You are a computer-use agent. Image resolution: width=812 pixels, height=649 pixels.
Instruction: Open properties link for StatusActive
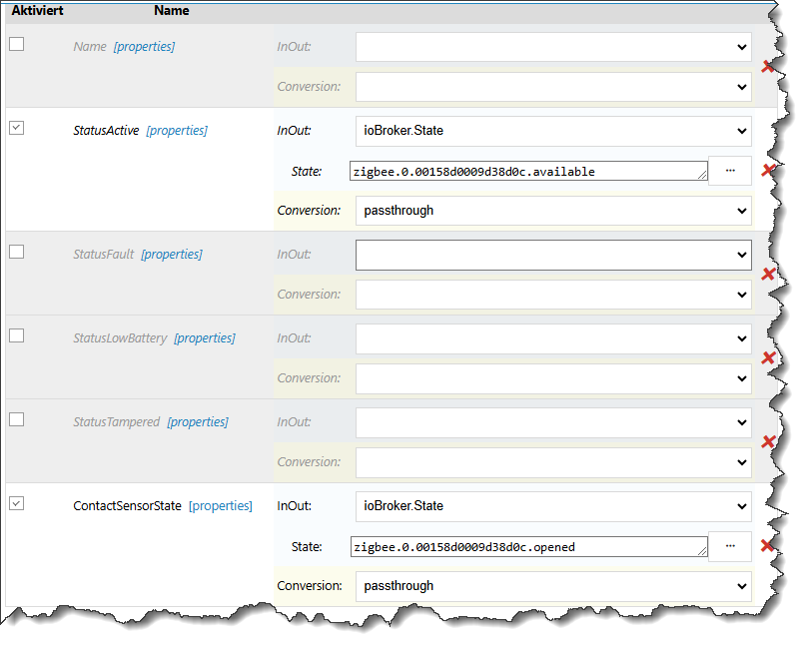177,131
